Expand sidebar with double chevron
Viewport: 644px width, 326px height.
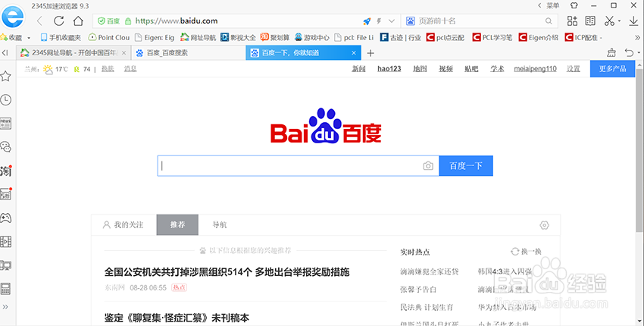click(5, 307)
